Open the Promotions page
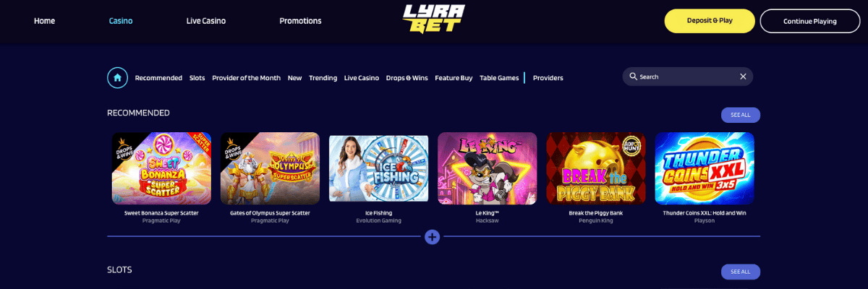The width and height of the screenshot is (868, 289). 300,21
